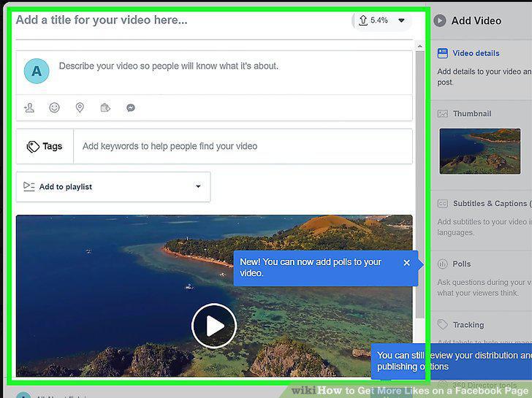Play the video preview

pos(213,326)
